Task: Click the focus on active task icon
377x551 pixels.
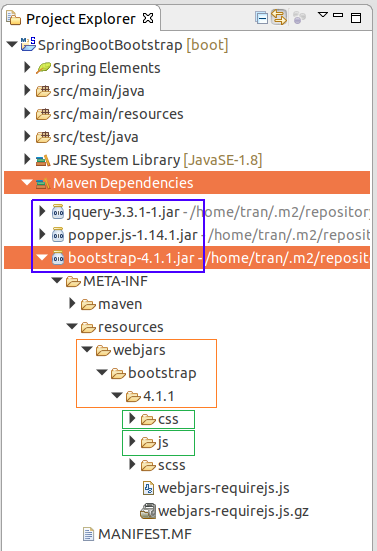Action: (299, 18)
